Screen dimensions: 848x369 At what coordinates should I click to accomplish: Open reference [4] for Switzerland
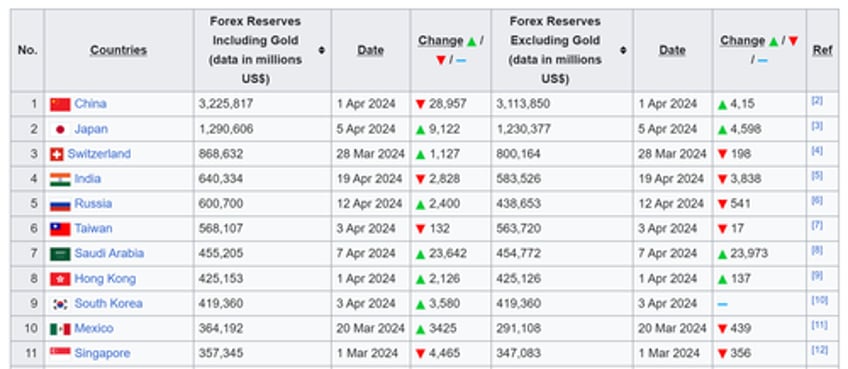pos(817,150)
